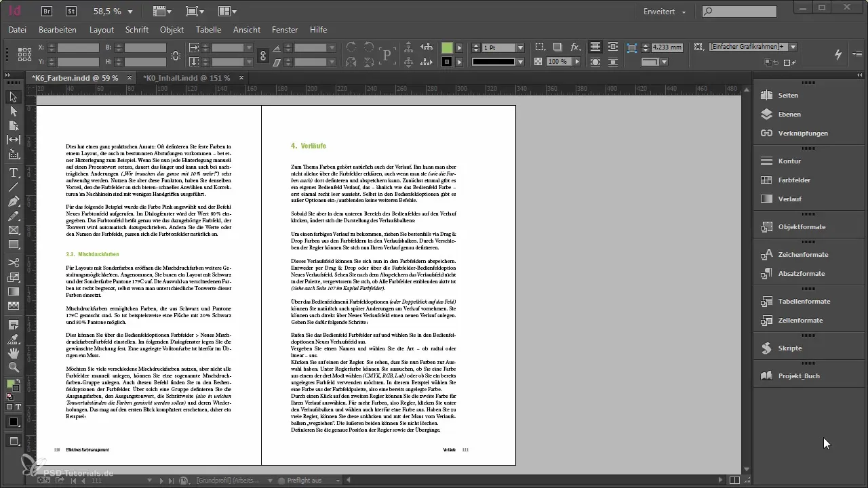Select the Page tool
Viewport: 868px width, 488px height.
coord(14,125)
